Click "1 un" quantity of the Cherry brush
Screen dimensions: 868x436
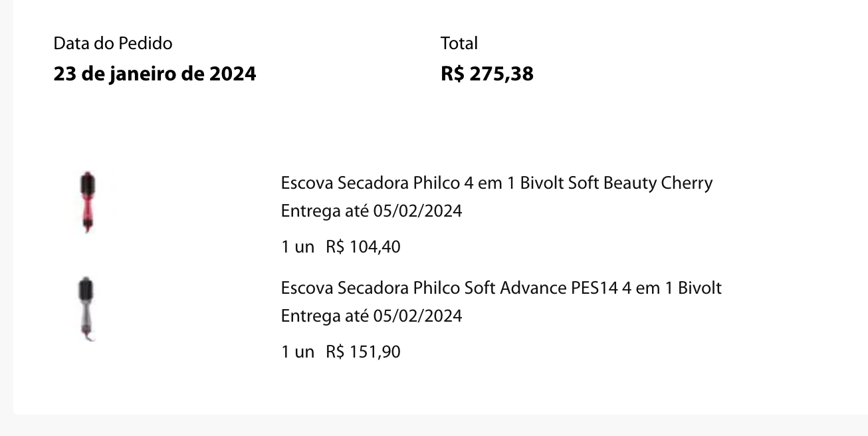[297, 247]
